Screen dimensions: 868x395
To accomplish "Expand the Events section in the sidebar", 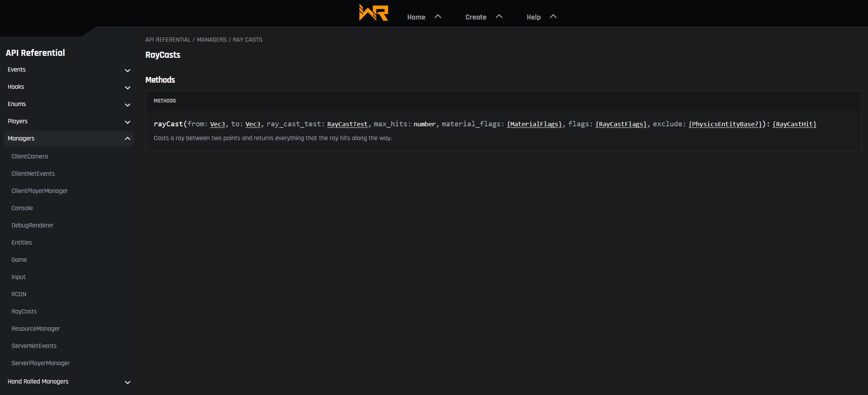I will tap(17, 70).
